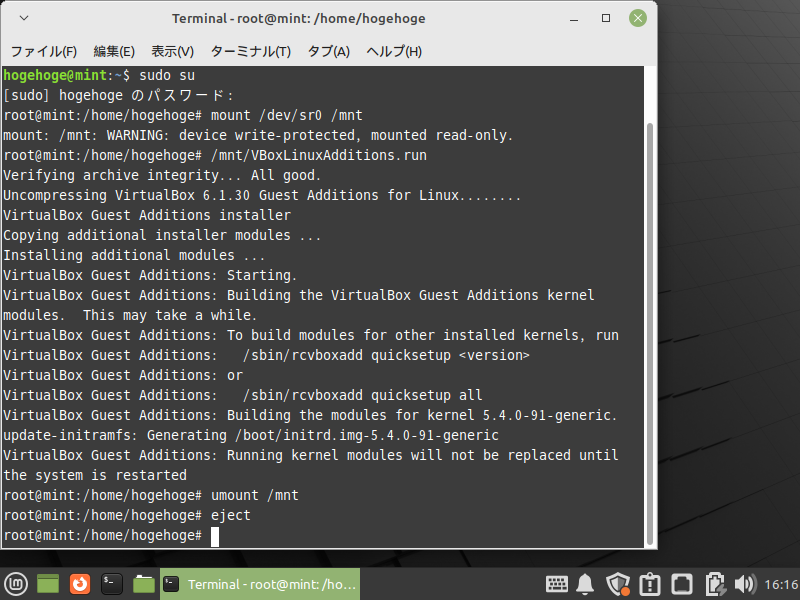Screen dimensions: 800x600
Task: Open the window menu chevron in title bar
Action: click(x=23, y=18)
